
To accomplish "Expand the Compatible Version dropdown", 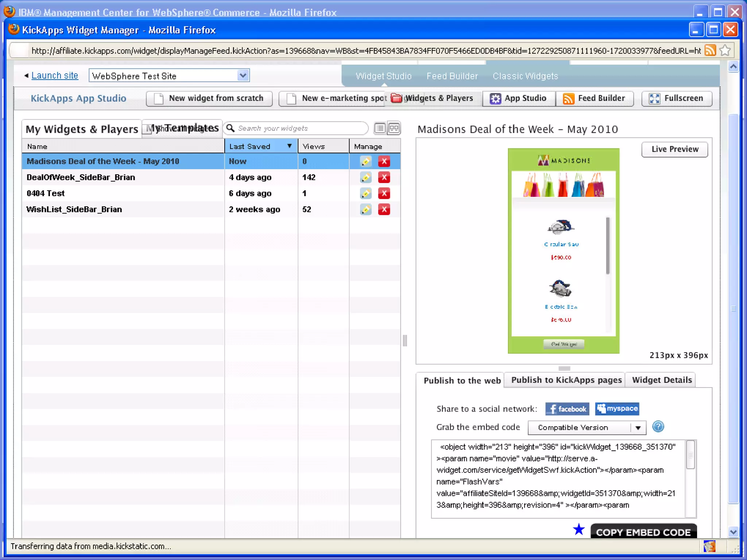I will [x=638, y=428].
